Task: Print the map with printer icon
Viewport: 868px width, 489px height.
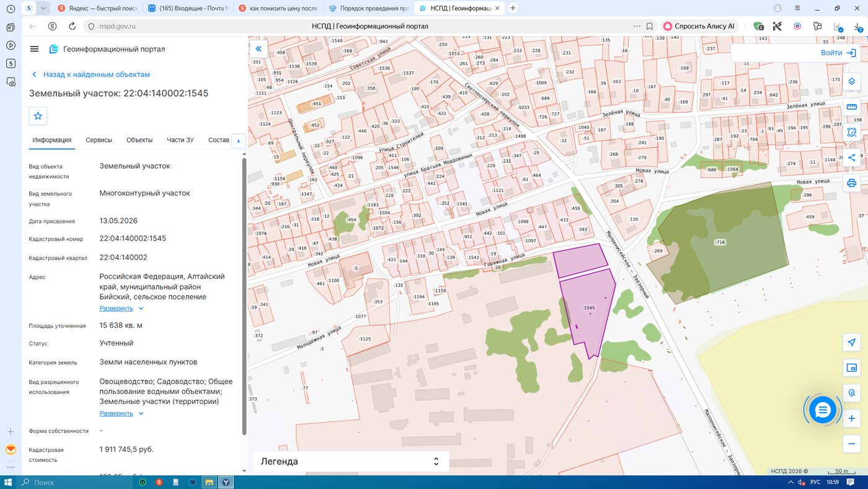Action: click(x=852, y=183)
